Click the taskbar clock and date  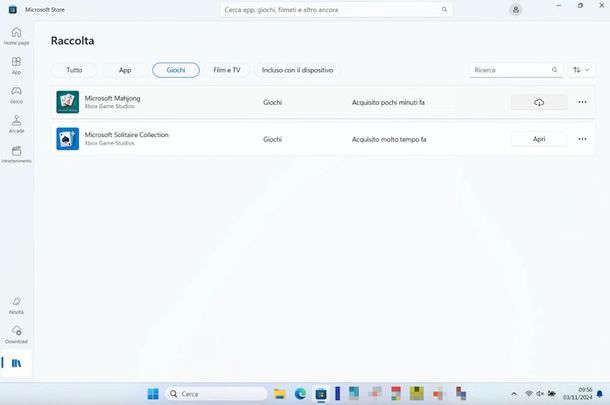(x=578, y=394)
